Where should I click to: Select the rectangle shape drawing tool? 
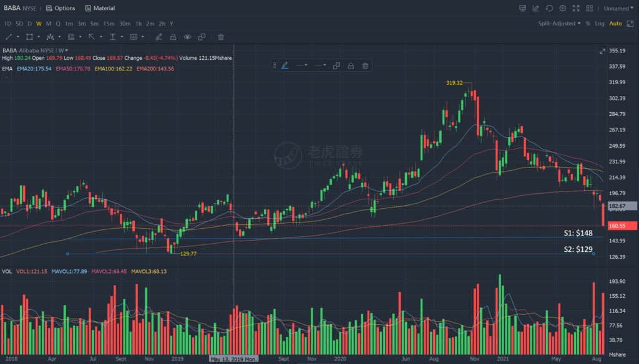click(29, 37)
